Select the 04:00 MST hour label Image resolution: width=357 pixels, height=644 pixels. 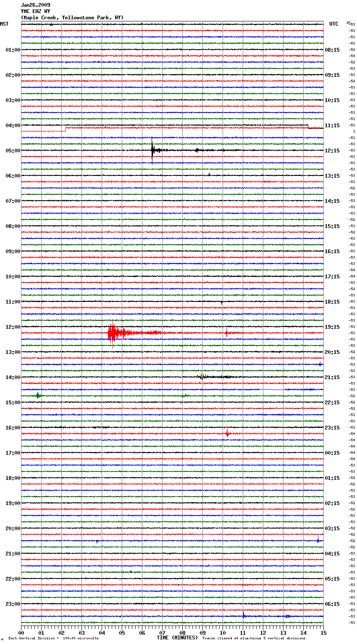[x=13, y=126]
